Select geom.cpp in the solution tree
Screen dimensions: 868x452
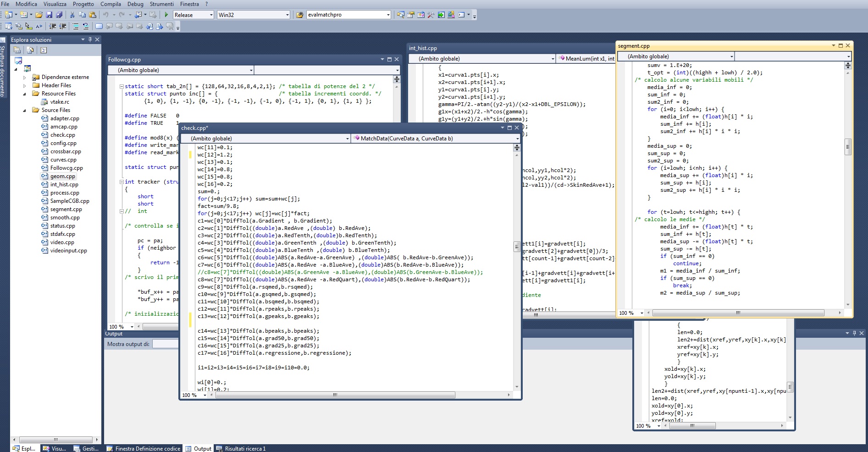(63, 176)
